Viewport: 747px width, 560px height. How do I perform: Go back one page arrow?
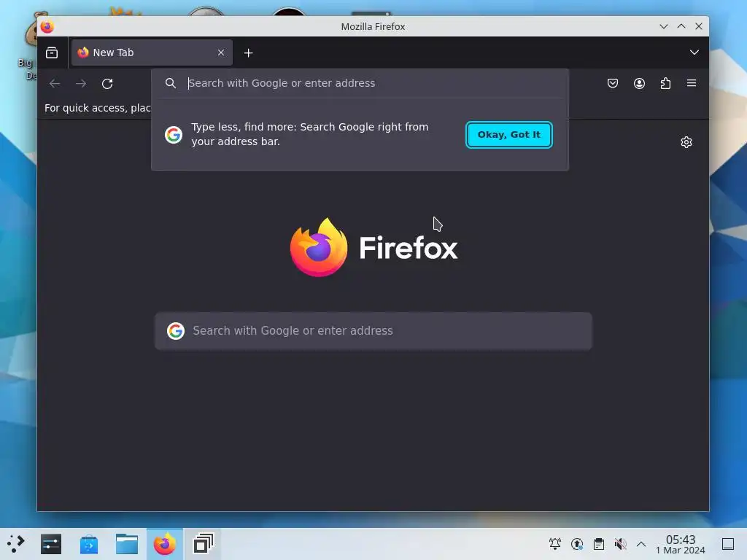click(55, 84)
